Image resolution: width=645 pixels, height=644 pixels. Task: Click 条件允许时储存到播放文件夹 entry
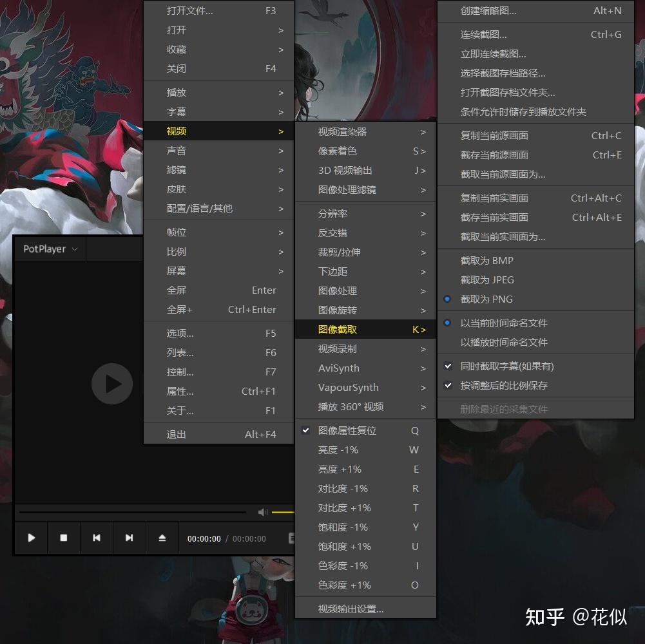click(535, 112)
